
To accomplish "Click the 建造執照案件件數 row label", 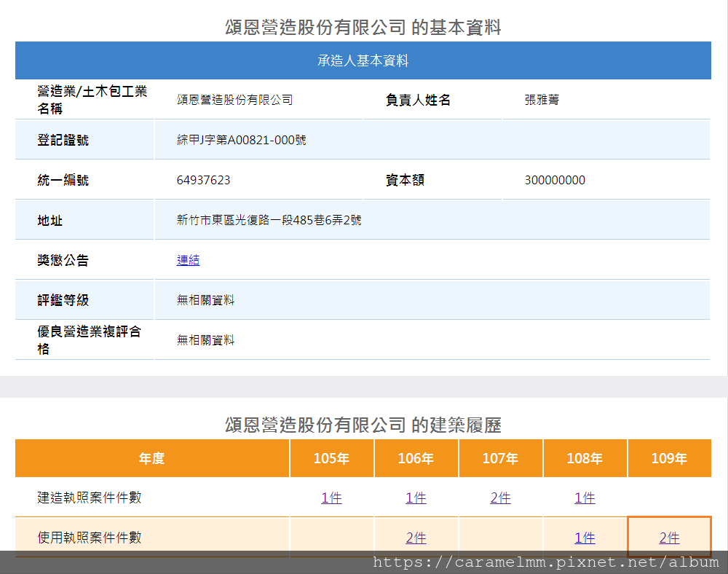I will (89, 498).
